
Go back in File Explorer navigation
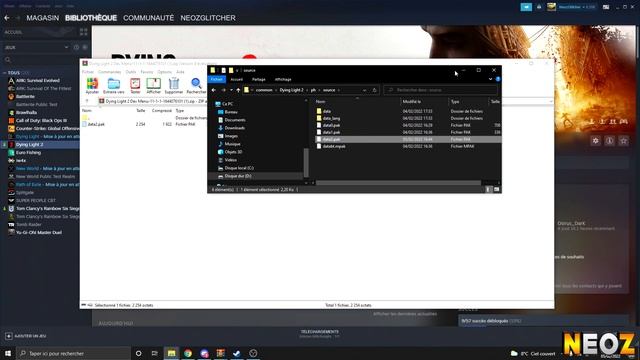[x=214, y=90]
